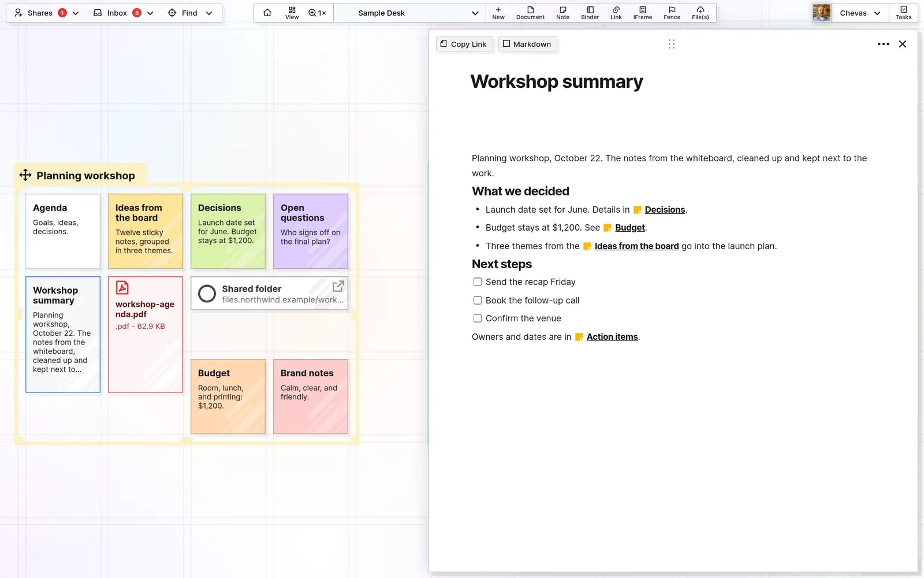Upload File(s) to the desk
The image size is (924, 578).
[x=701, y=13]
